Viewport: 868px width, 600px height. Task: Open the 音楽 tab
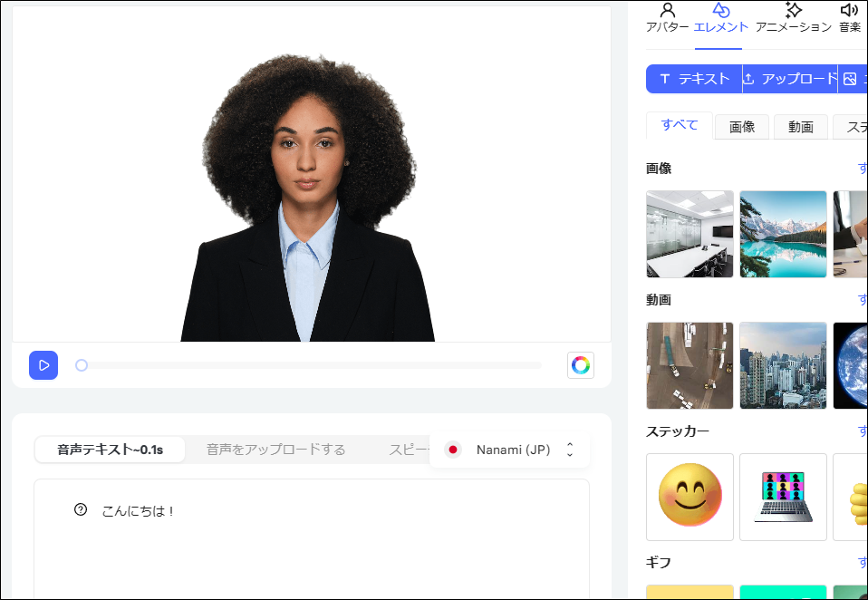click(850, 18)
